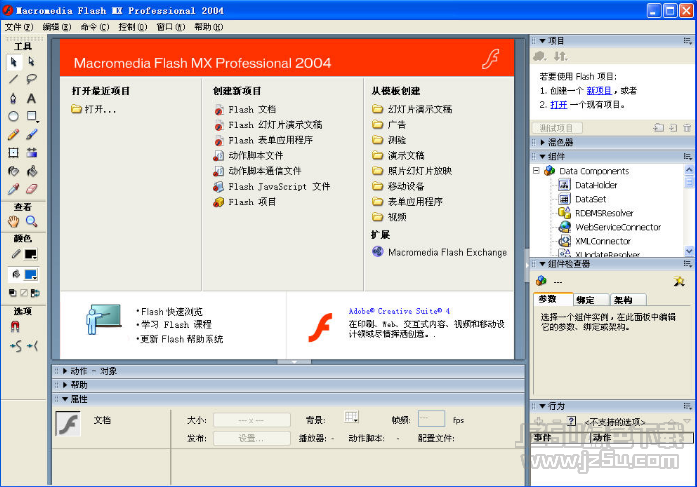Collapse the 组件检查器 panel
The height and width of the screenshot is (487, 697).
click(542, 264)
